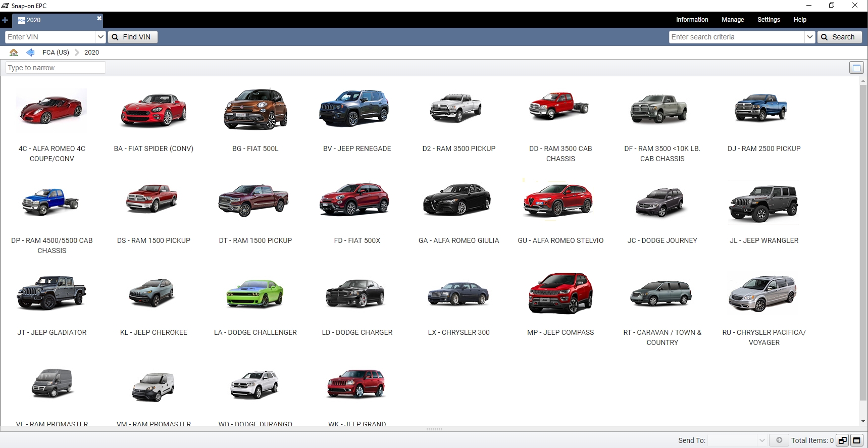
Task: Select the Dodge Journey thumbnail
Action: [x=660, y=203]
